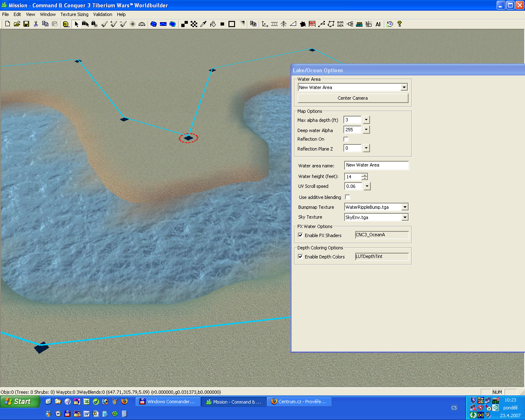Open Deep water Alpha dropdown arrow

pos(366,130)
